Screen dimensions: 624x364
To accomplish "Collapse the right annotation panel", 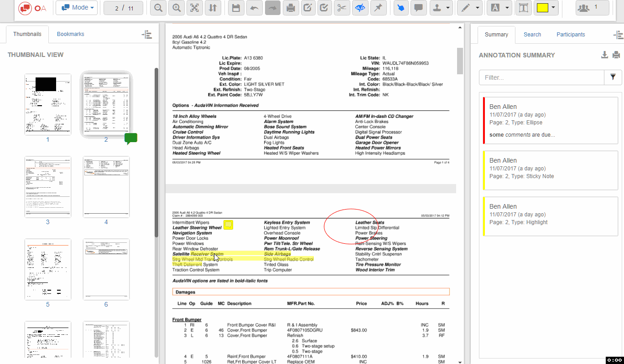I will click(618, 35).
